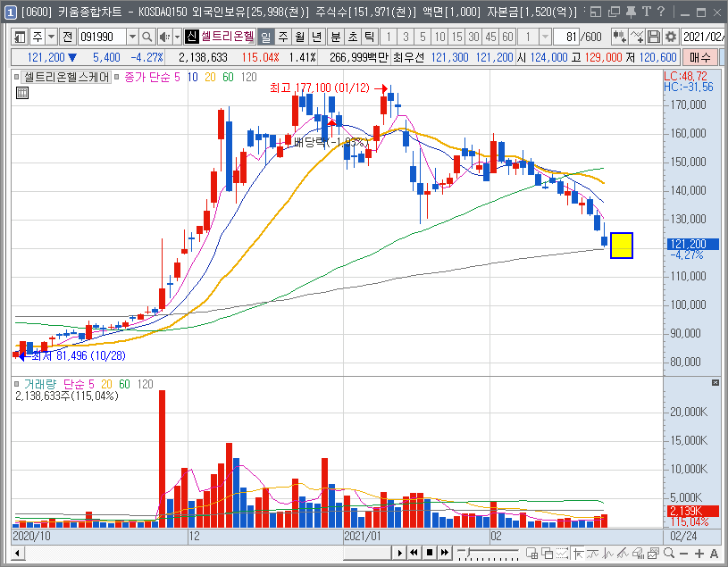Click the 신 badge beside stock name
The width and height of the screenshot is (728, 567).
click(x=191, y=37)
